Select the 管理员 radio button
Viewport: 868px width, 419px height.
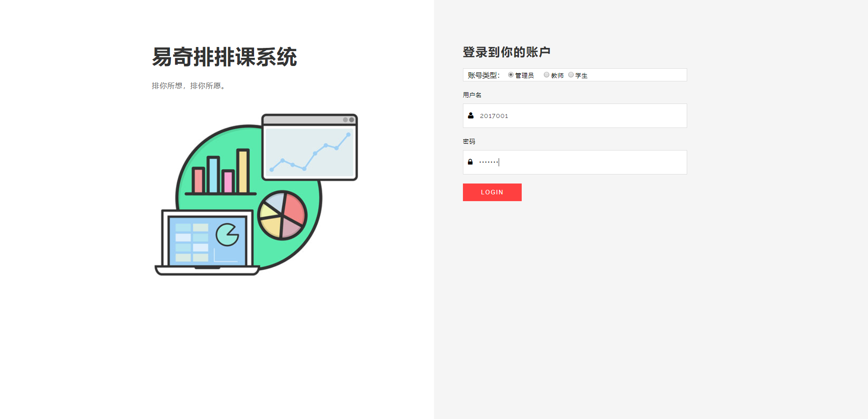[511, 75]
